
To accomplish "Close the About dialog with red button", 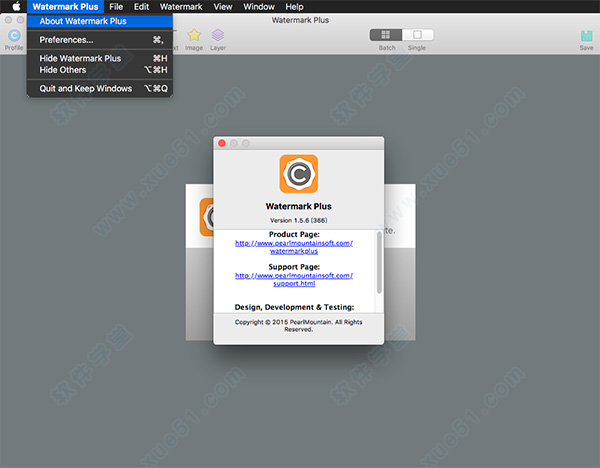I will coord(222,143).
